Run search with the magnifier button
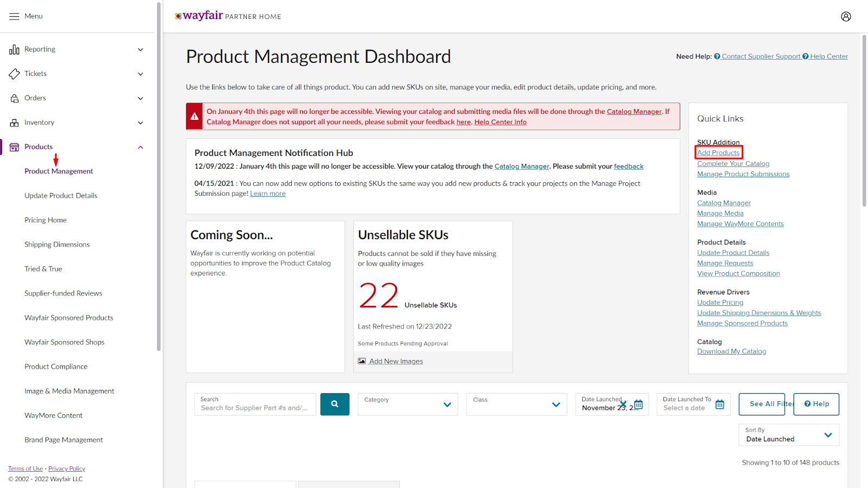 335,404
